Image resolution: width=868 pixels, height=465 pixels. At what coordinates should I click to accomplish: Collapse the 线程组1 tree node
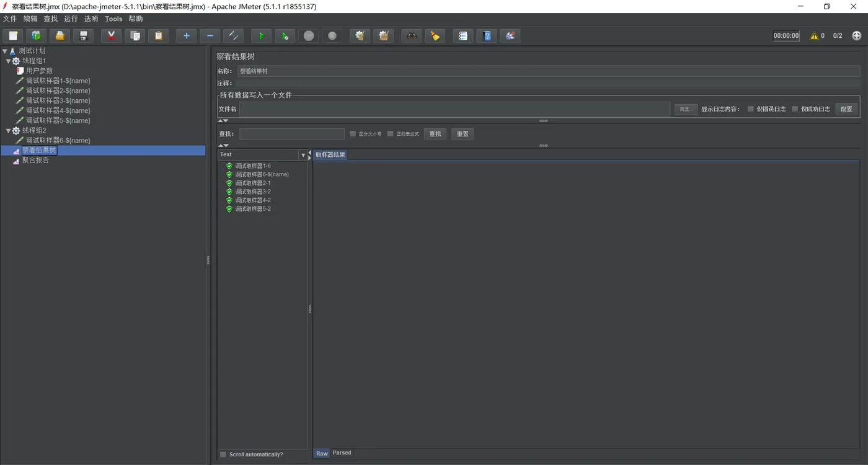coord(9,61)
